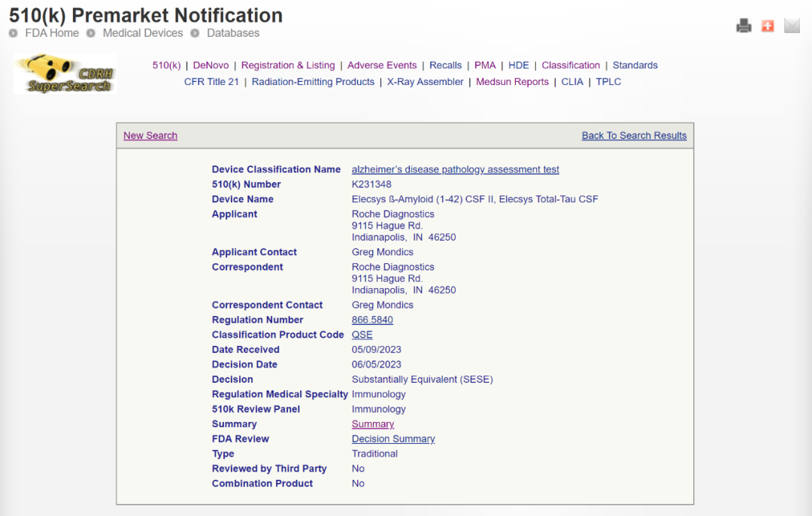Start a New Search
812x516 pixels.
tap(150, 135)
